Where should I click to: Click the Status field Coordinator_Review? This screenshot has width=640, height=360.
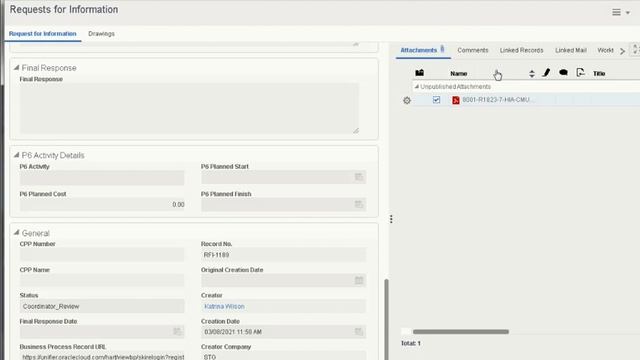(102, 306)
